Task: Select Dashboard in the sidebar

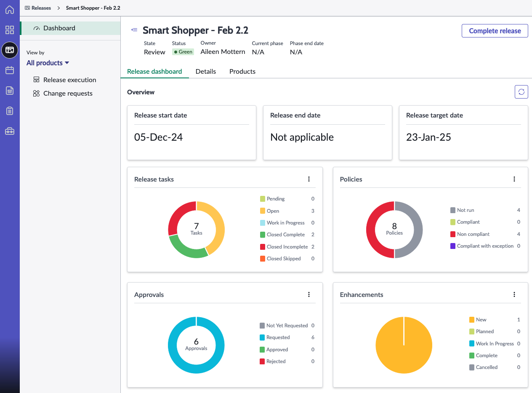Action: click(70, 28)
